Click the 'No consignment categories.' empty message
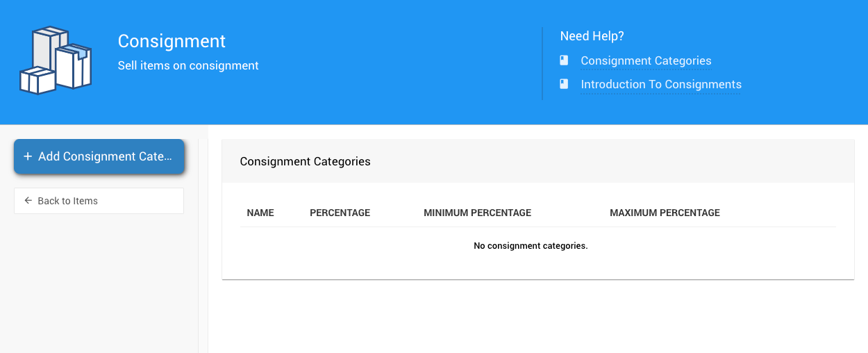 531,246
